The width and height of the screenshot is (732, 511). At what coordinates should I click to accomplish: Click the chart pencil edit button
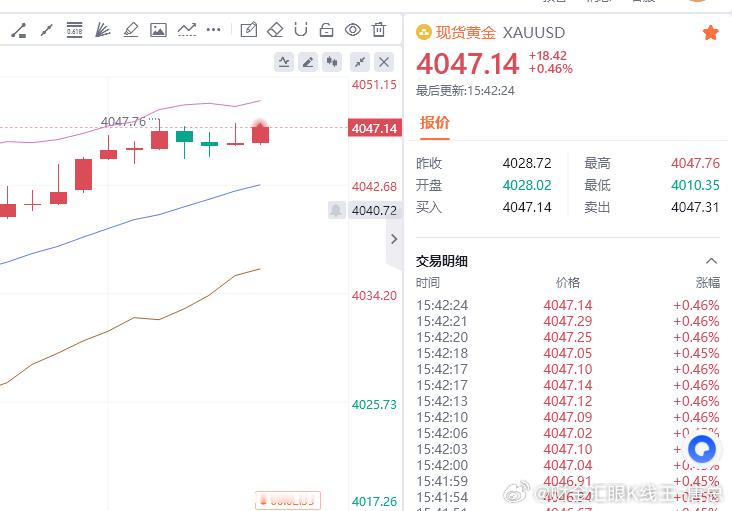308,62
